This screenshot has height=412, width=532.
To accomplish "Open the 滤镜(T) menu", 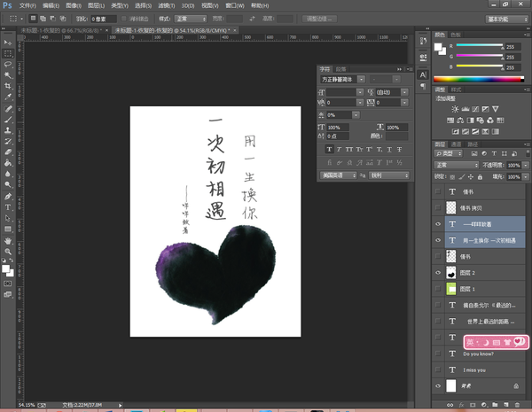I will coord(167,6).
